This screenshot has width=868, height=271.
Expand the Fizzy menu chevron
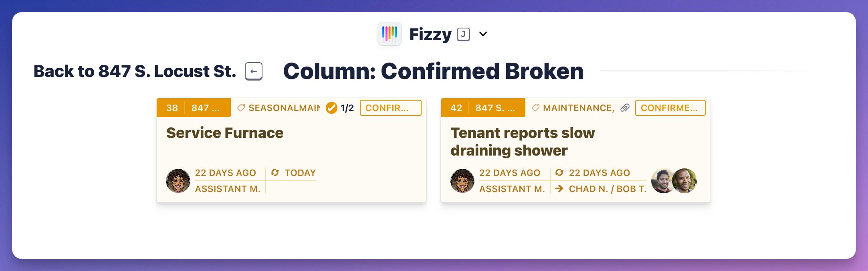tap(483, 34)
